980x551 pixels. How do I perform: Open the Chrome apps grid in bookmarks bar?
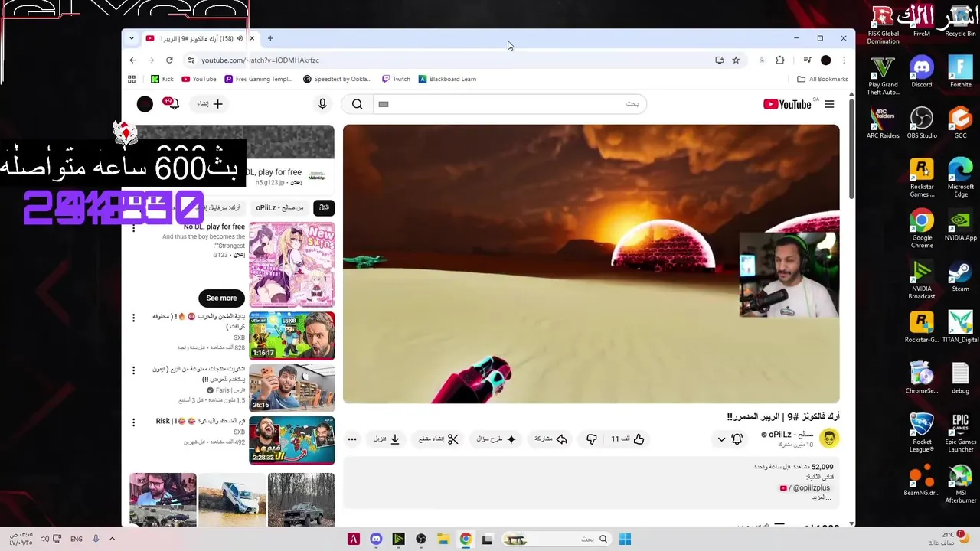click(132, 79)
